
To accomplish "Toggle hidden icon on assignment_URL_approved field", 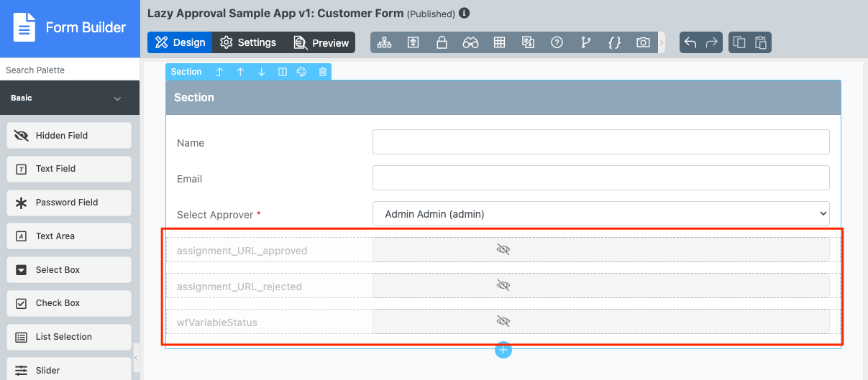I will point(503,249).
